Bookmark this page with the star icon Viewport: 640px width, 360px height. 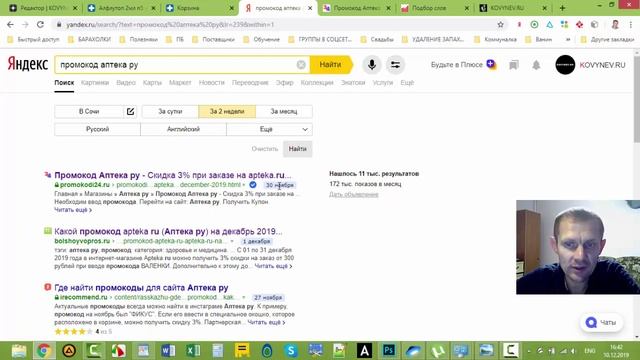[500, 24]
